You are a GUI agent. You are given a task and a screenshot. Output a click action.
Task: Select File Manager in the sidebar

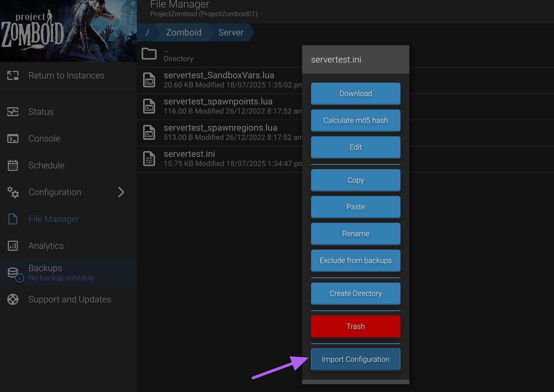pyautogui.click(x=54, y=219)
